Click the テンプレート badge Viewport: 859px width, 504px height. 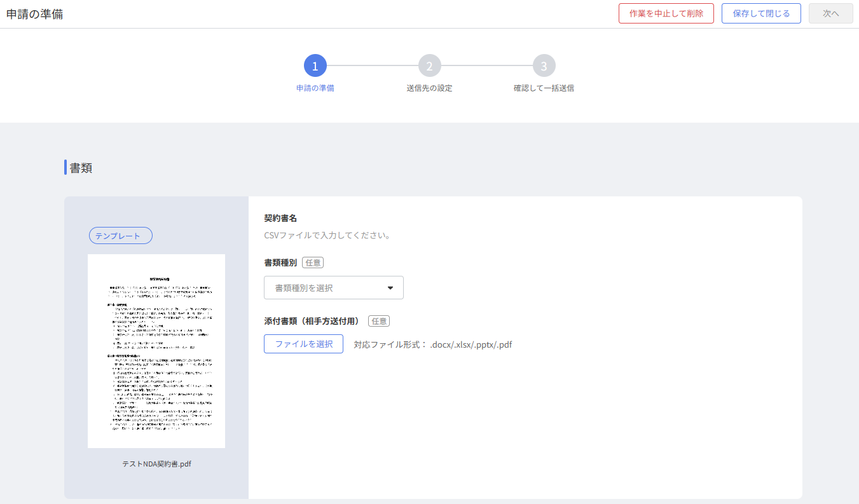(120, 236)
